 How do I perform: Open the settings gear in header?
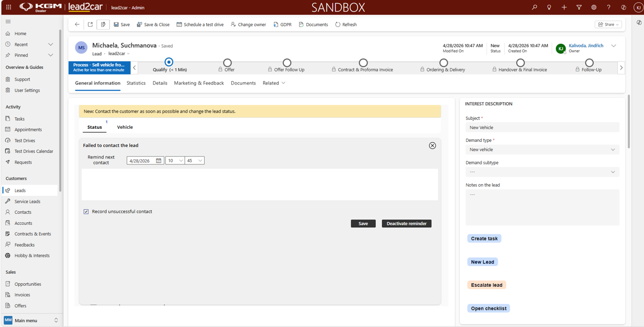click(594, 7)
